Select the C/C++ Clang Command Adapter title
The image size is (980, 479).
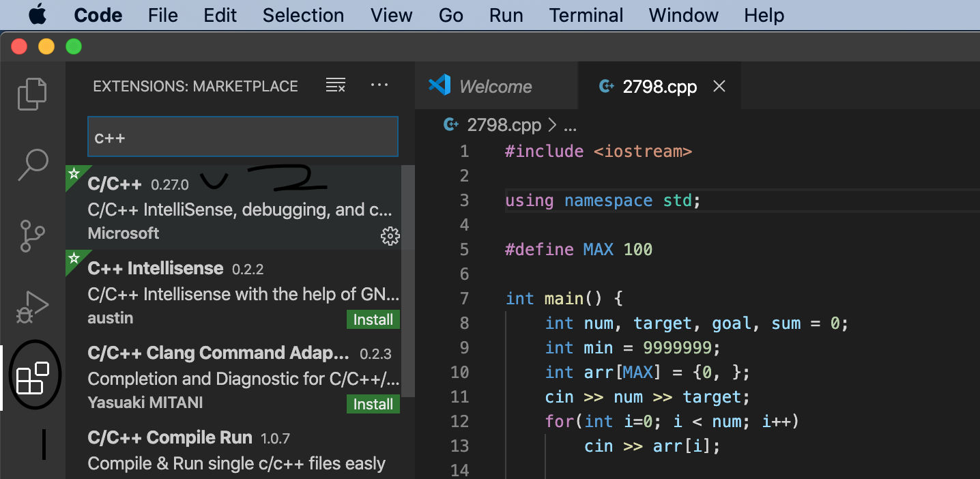pyautogui.click(x=218, y=353)
